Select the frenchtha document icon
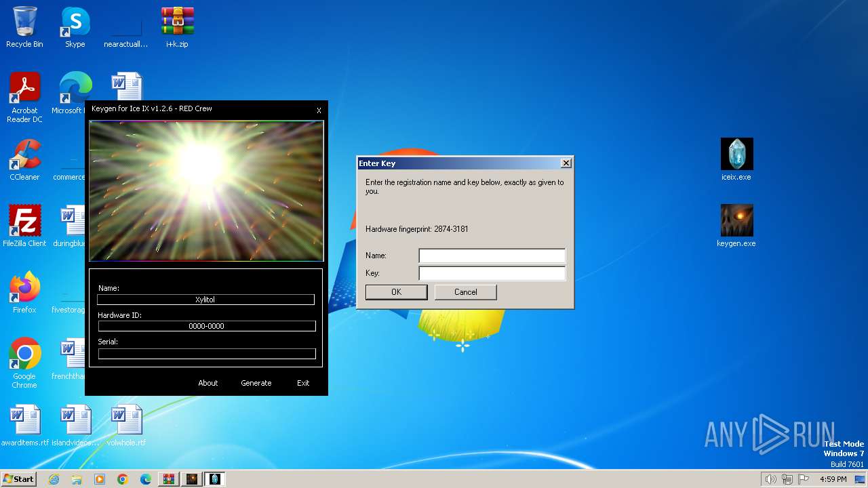The height and width of the screenshot is (488, 868). pos(69,359)
